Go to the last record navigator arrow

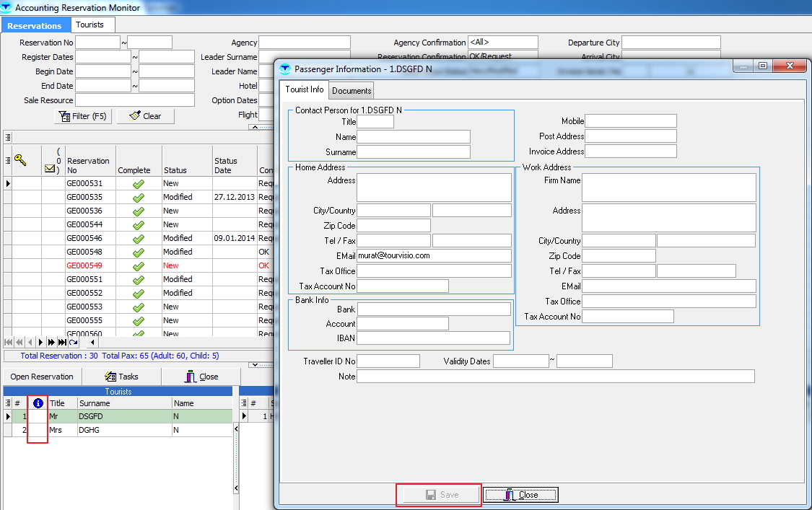coord(63,342)
